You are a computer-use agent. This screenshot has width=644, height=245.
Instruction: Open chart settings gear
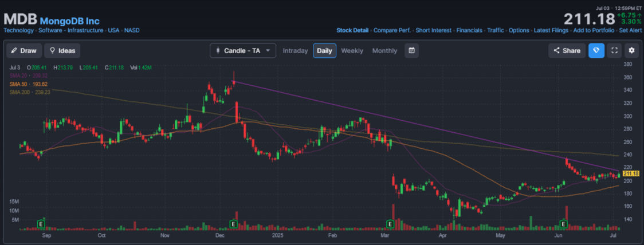[x=631, y=50]
